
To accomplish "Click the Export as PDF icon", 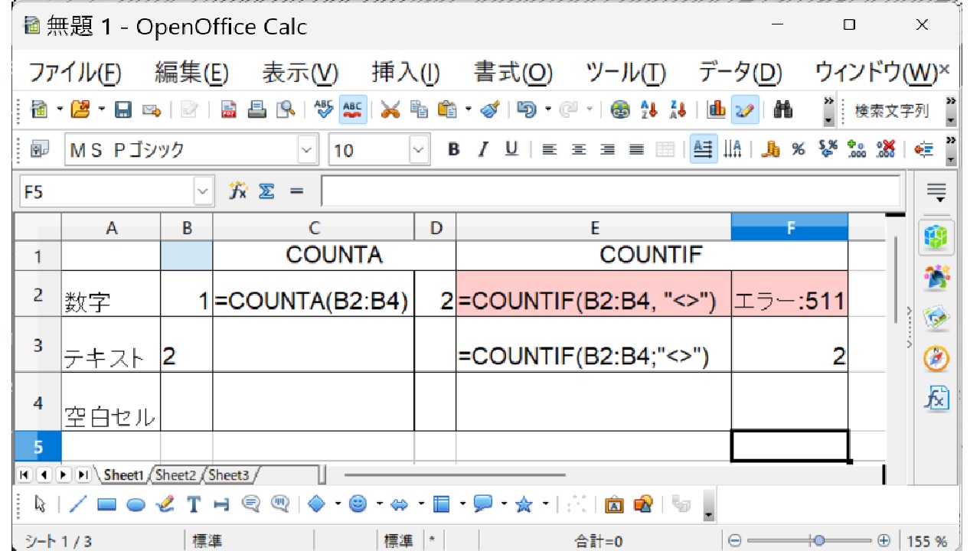I will pyautogui.click(x=228, y=110).
